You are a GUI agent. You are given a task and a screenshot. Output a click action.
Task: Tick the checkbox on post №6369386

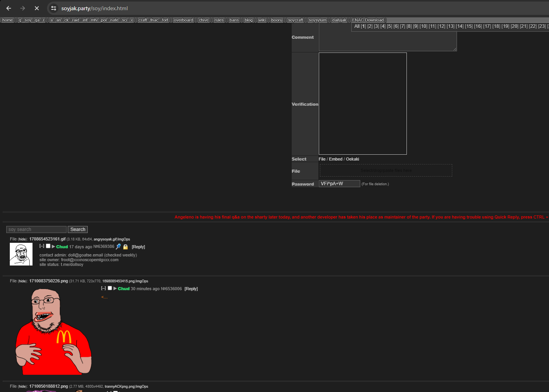[x=48, y=246]
